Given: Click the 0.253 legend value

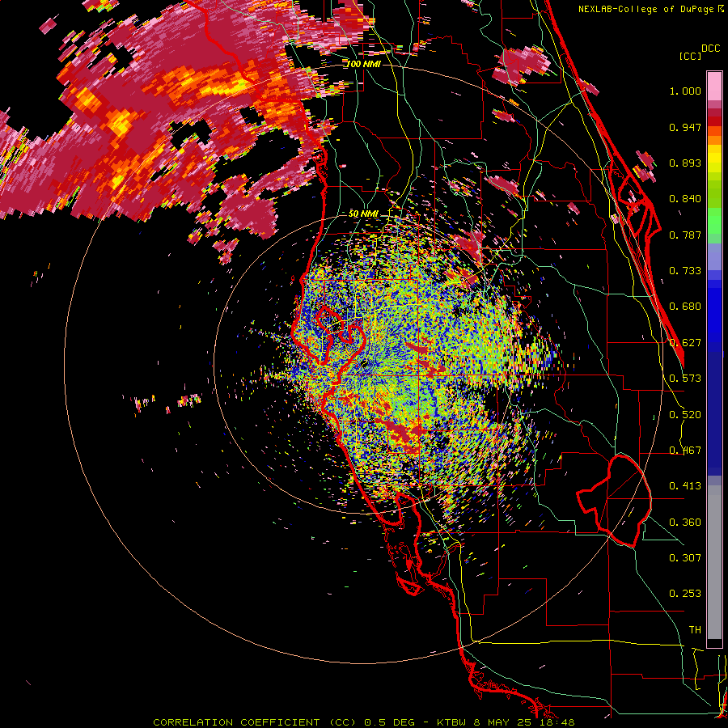Looking at the screenshot, I should 685,594.
